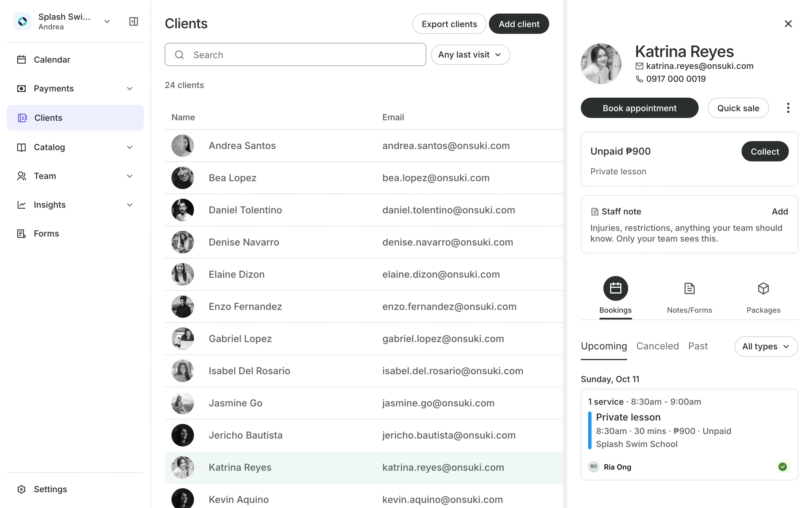Show Canceled bookings tab
This screenshot has width=812, height=508.
[x=657, y=346]
